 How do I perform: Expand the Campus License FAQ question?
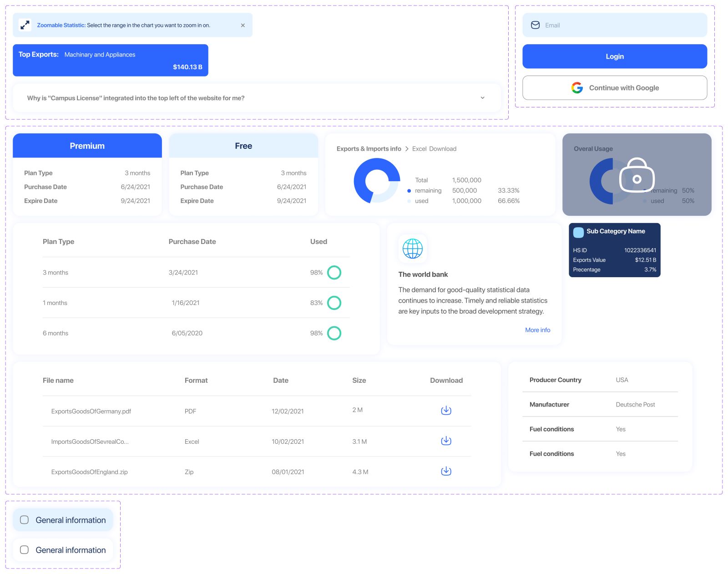(483, 98)
